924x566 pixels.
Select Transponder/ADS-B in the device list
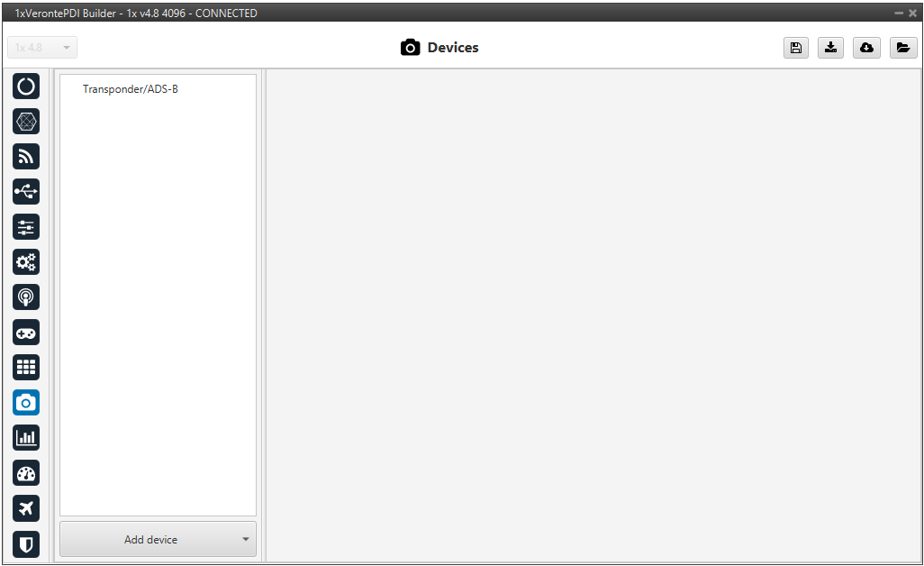tap(131, 89)
